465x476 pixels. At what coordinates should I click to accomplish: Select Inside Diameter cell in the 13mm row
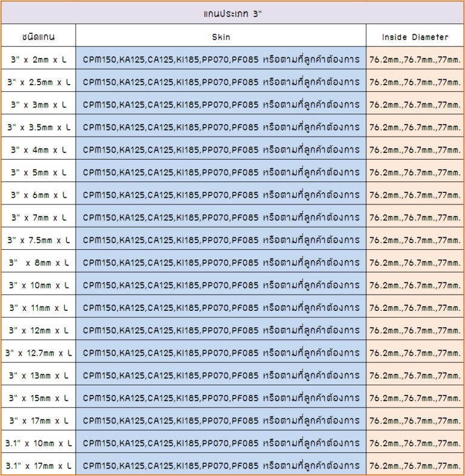415,374
